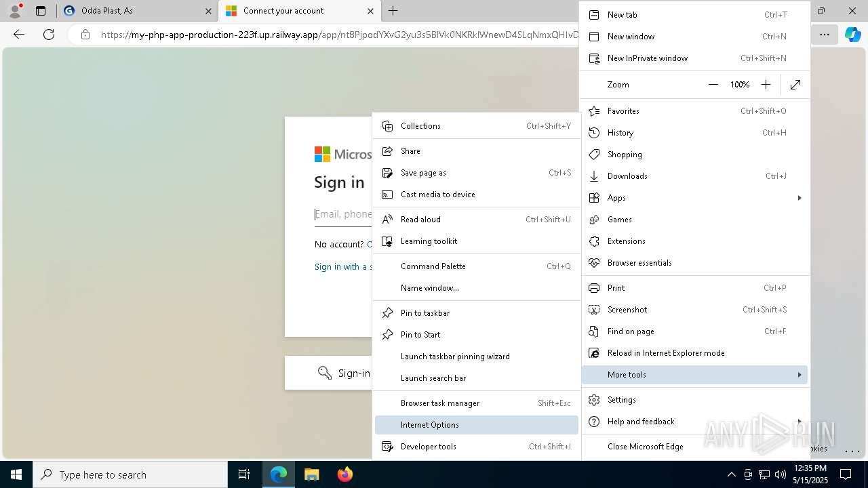Screen dimensions: 868x488
Task: Click the browser back arrow
Action: tap(19, 35)
